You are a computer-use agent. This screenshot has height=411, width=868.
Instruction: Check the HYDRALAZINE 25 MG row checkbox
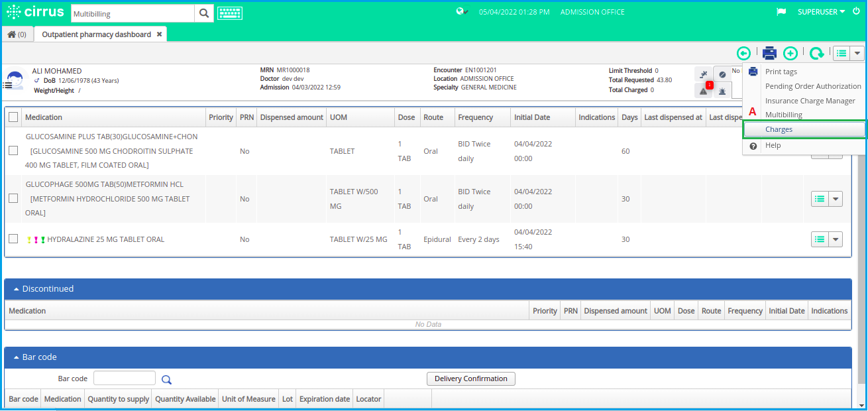pos(13,239)
